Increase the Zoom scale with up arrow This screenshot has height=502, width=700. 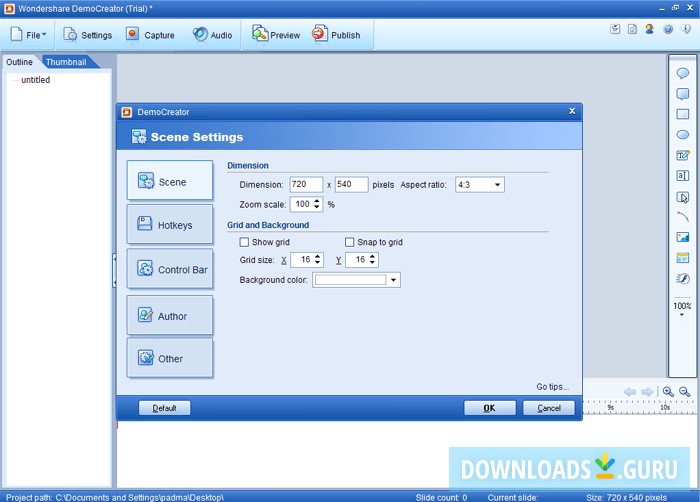pyautogui.click(x=317, y=201)
